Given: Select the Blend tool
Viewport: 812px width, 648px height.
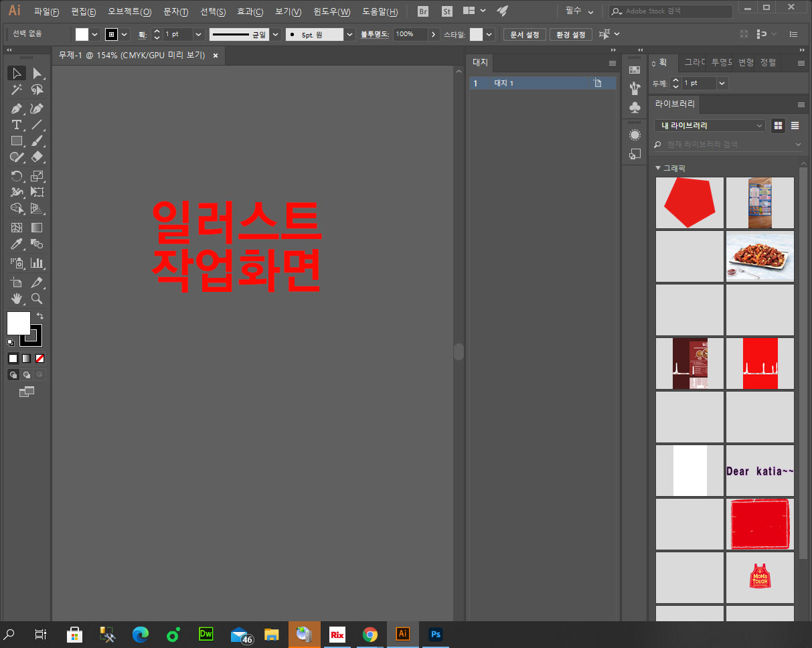Looking at the screenshot, I should point(37,244).
